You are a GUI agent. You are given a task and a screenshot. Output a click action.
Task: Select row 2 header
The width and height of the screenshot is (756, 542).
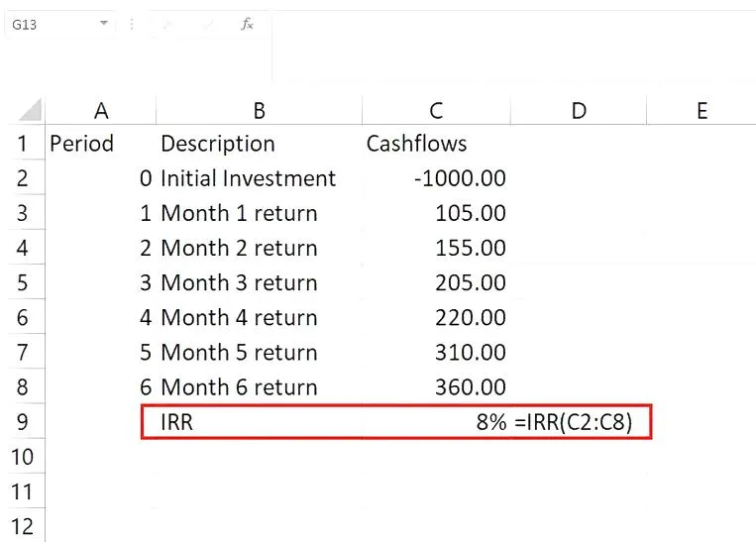(x=23, y=178)
